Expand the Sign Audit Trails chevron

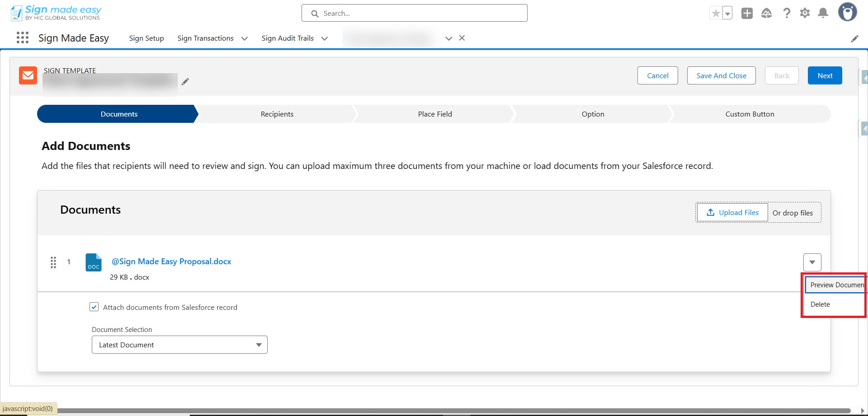tap(325, 38)
